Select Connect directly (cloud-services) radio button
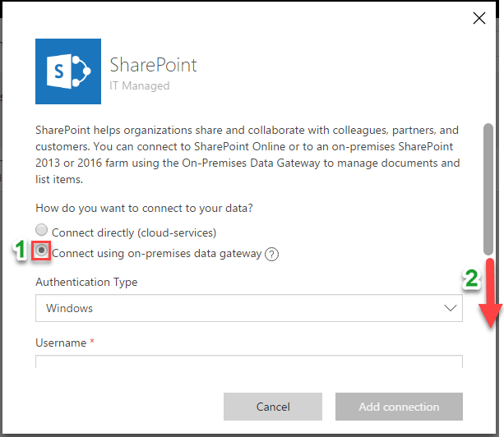The height and width of the screenshot is (437, 504). point(42,232)
